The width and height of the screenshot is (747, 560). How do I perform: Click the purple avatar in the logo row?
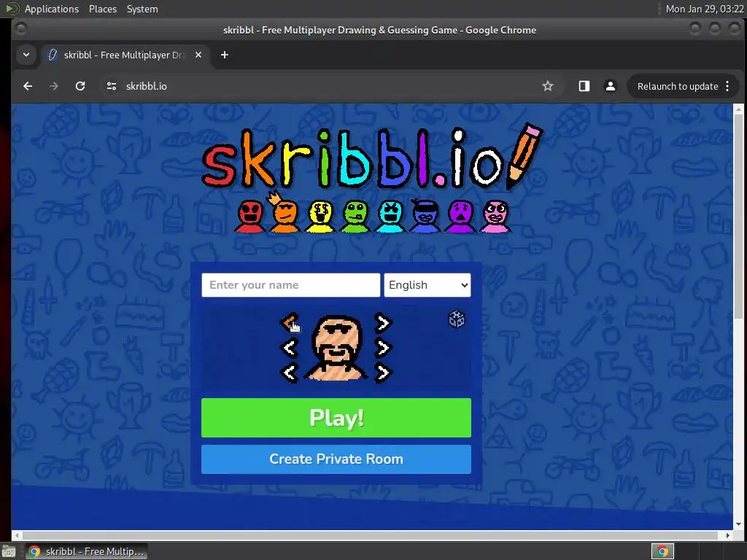pos(460,216)
